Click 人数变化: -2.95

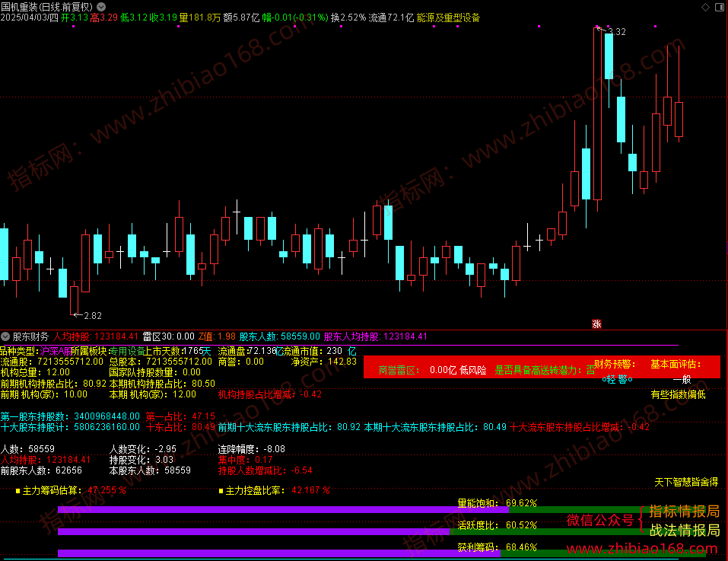click(x=143, y=449)
